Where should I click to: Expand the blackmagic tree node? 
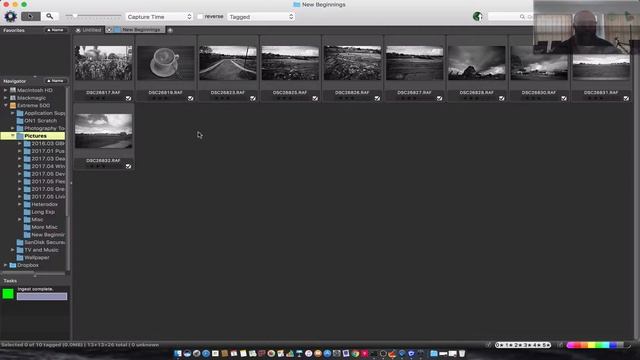[x=5, y=98]
